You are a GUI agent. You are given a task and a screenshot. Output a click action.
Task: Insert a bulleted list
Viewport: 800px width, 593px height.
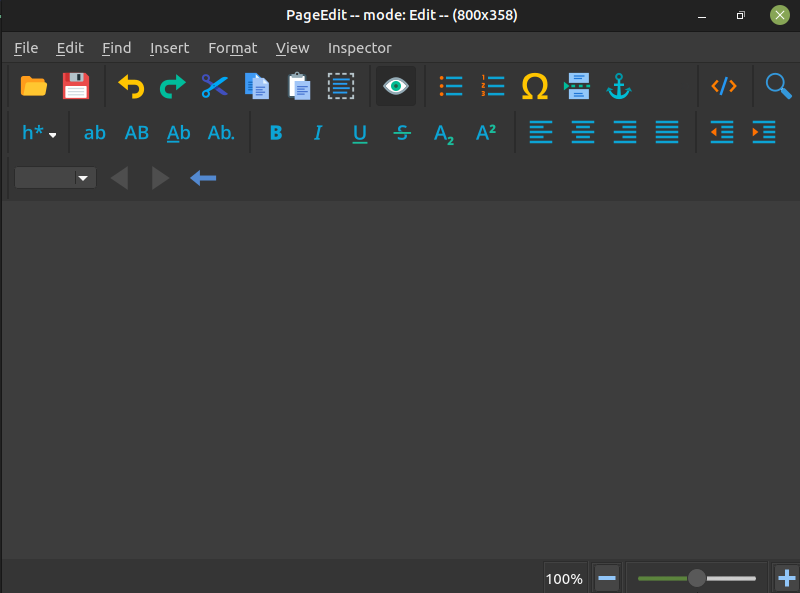(x=451, y=86)
